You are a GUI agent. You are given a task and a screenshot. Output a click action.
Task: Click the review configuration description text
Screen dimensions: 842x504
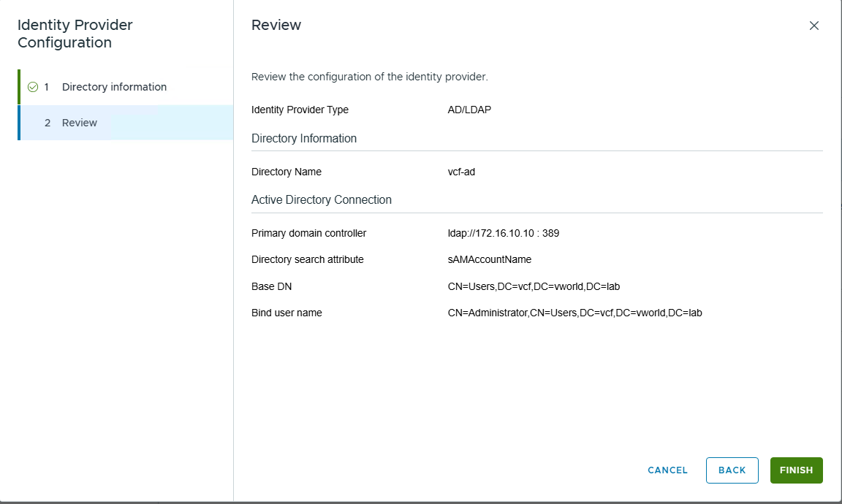tap(369, 77)
